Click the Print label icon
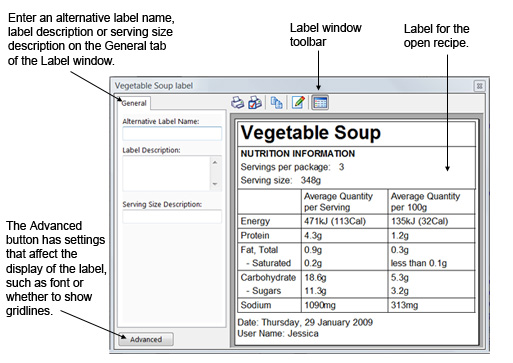This screenshot has height=363, width=513. (237, 103)
